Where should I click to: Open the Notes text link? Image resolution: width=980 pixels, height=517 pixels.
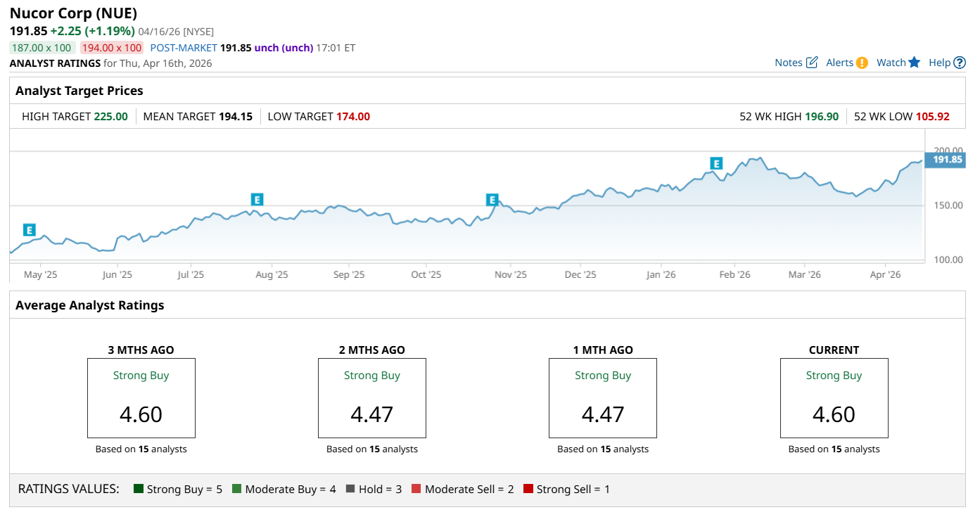coord(789,63)
